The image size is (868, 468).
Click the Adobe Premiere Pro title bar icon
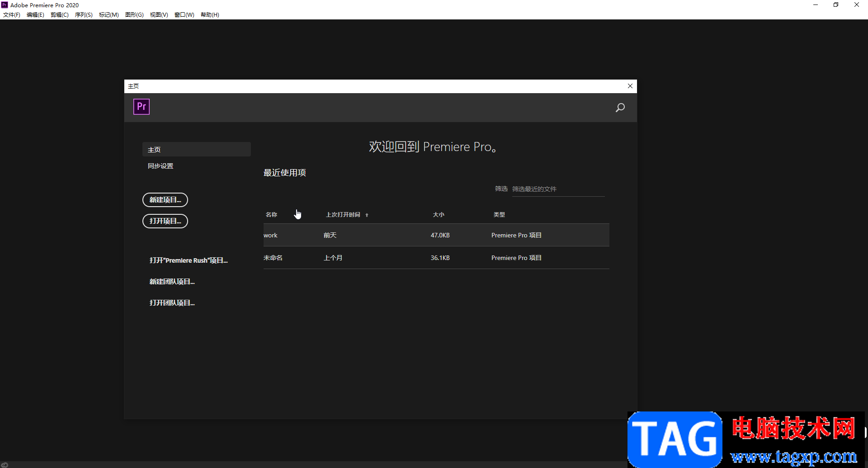[x=5, y=5]
